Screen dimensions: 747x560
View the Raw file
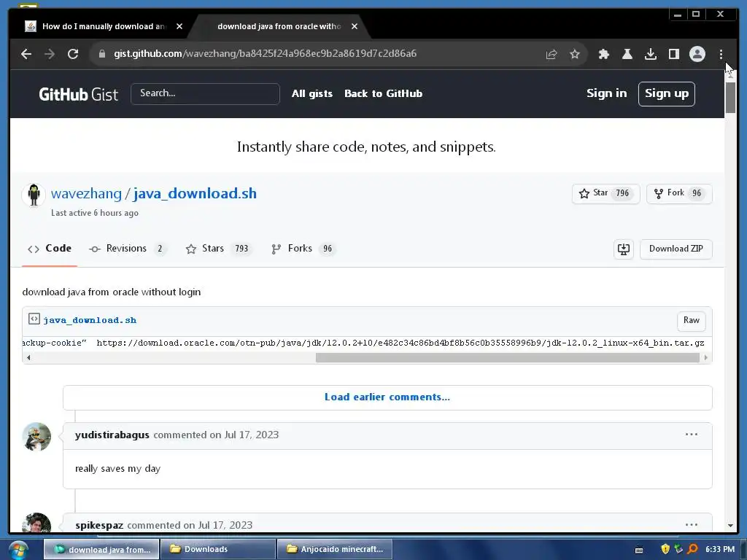691,321
